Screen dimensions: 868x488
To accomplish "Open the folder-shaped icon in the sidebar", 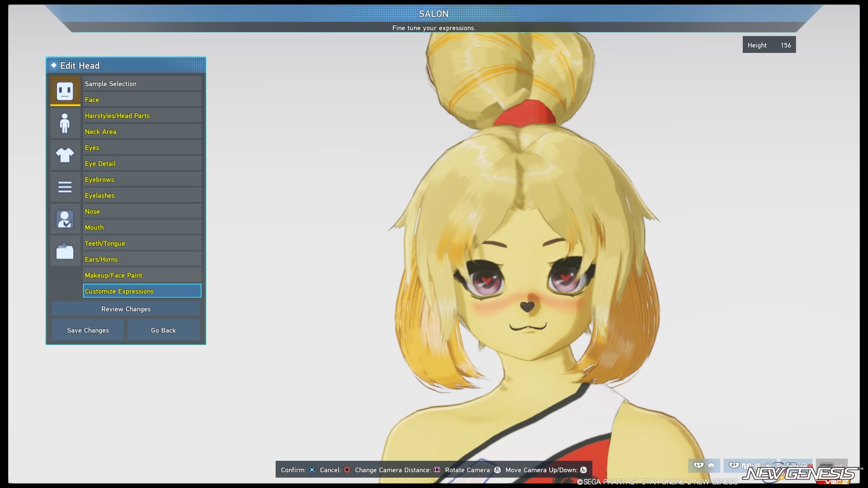I will (65, 251).
